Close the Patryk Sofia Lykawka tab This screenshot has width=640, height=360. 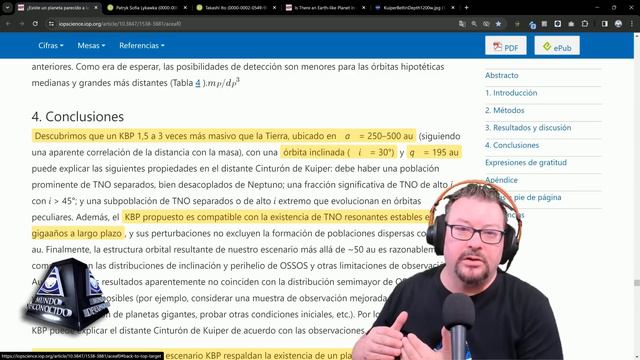(185, 7)
